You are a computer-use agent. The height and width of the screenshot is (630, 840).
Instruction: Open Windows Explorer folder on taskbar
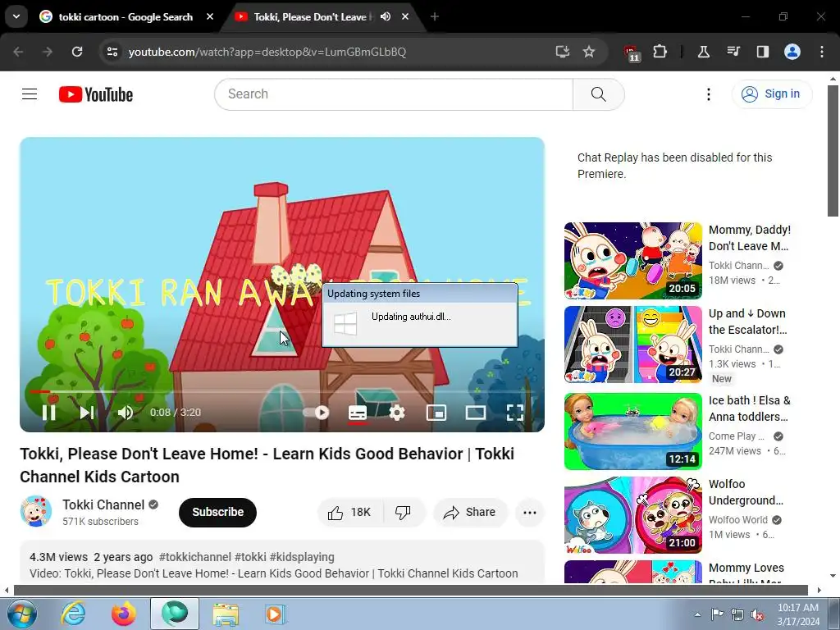(226, 614)
